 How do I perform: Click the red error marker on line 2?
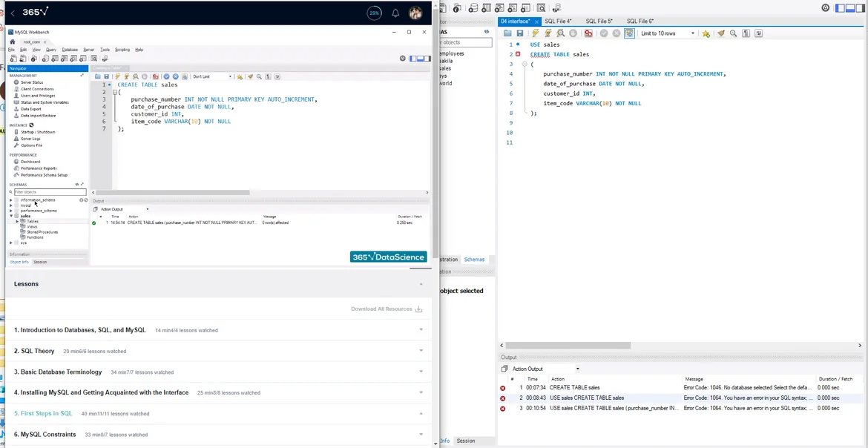(x=518, y=54)
